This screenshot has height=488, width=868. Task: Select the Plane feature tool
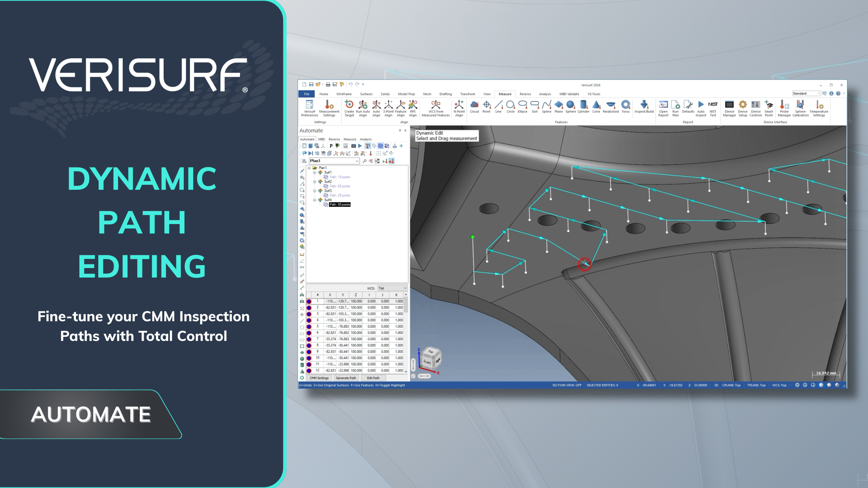[x=558, y=107]
